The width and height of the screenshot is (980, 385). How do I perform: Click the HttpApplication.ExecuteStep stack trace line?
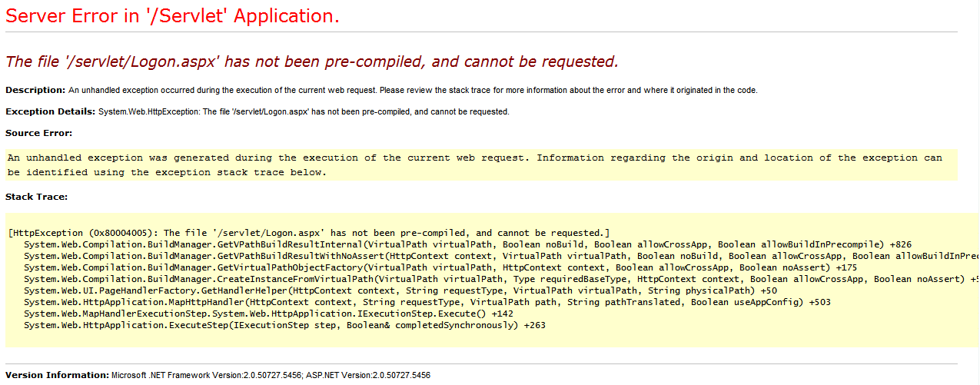(284, 325)
